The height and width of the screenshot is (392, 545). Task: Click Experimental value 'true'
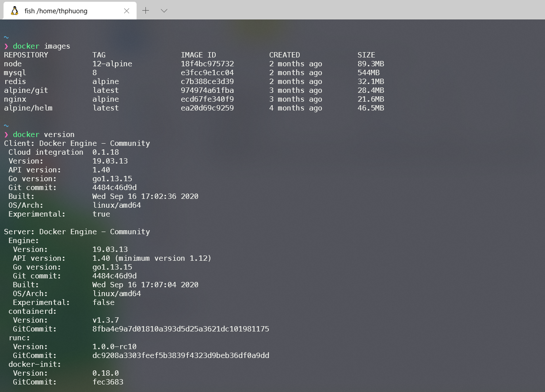[101, 214]
